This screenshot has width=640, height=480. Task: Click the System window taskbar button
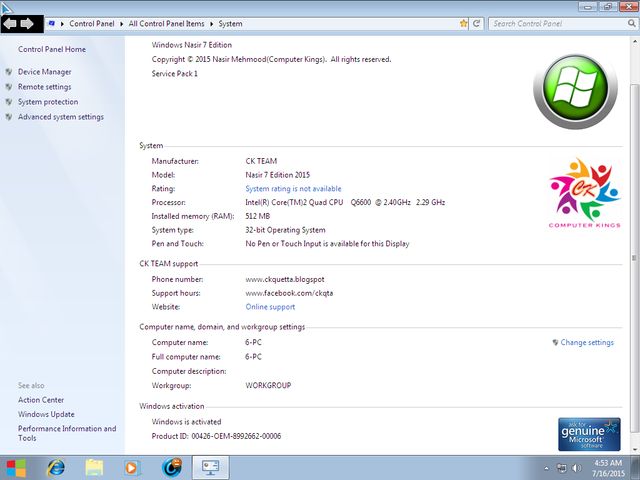(211, 468)
